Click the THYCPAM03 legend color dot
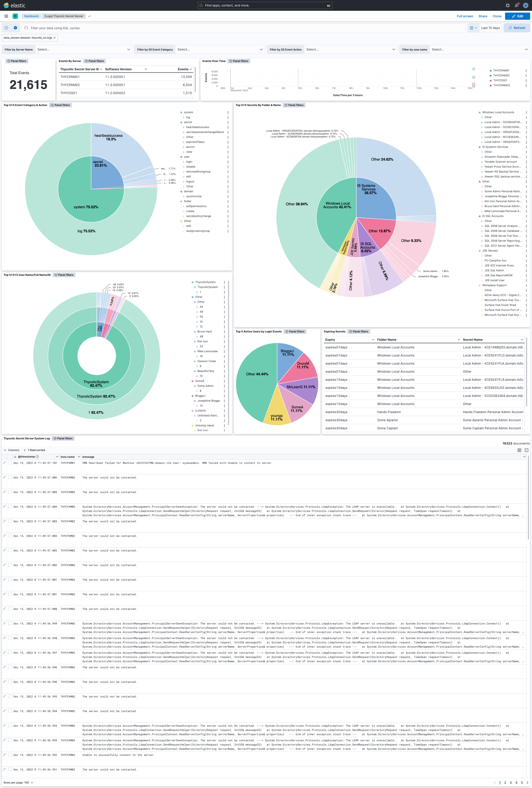This screenshot has height=788, width=532. click(490, 85)
